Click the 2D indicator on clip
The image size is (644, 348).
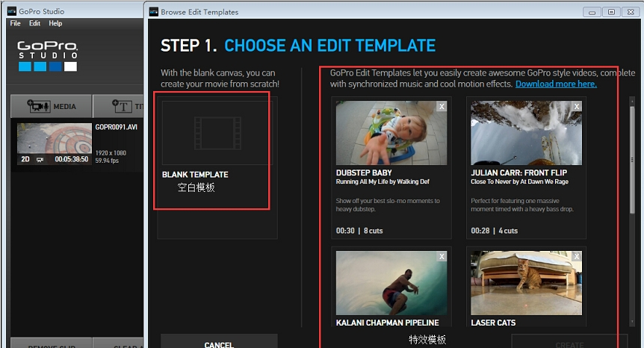click(25, 159)
